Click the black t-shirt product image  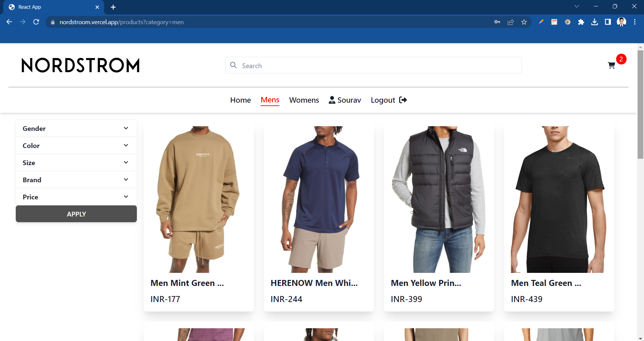point(559,199)
